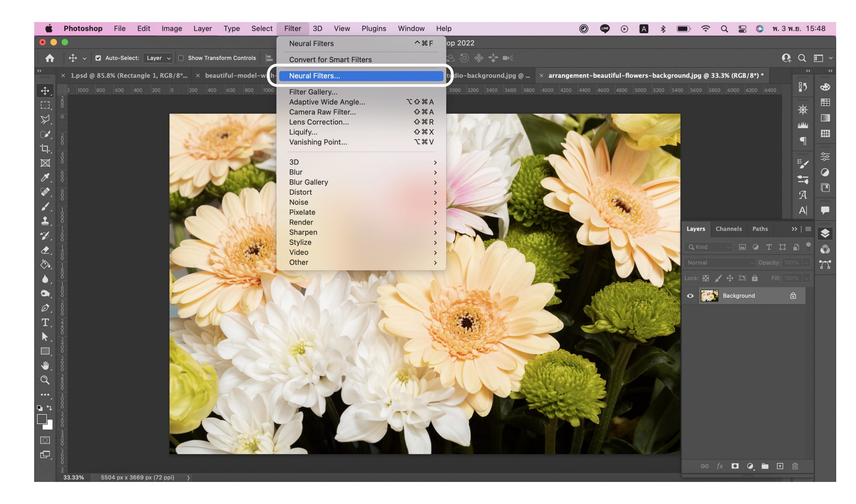Enable Show Transform Controls checkbox

[181, 58]
